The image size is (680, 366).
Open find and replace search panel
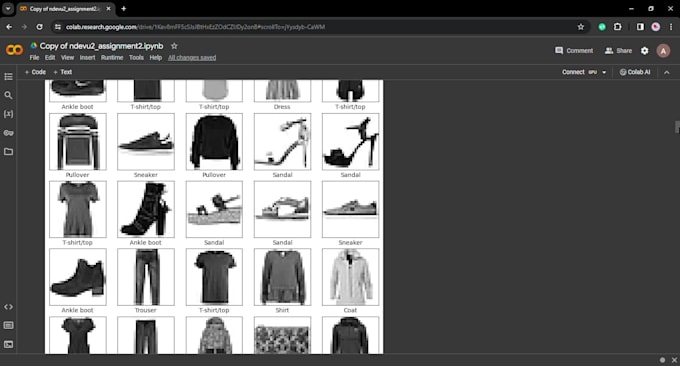pyautogui.click(x=8, y=95)
